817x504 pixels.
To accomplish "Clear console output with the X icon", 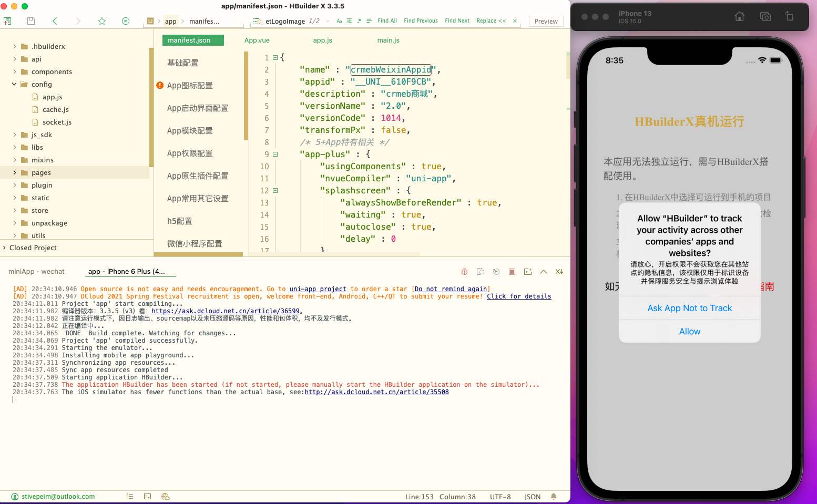I will pyautogui.click(x=559, y=271).
